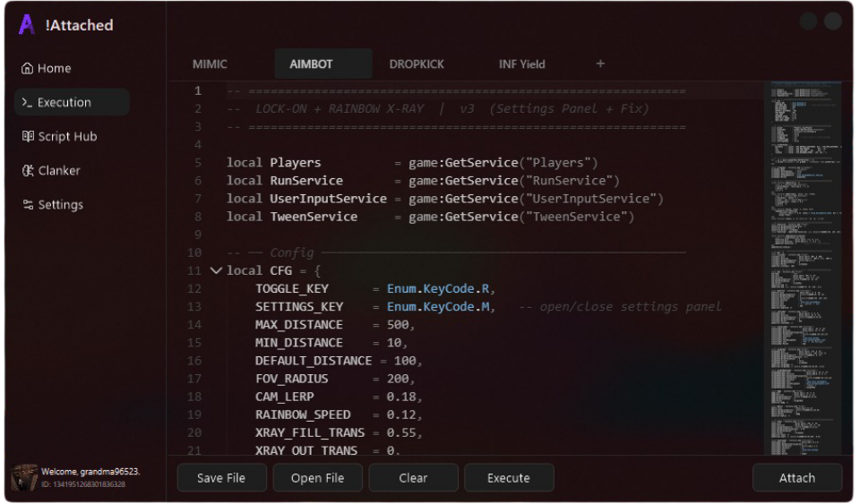The width and height of the screenshot is (859, 504).
Task: Execute the current script
Action: [509, 478]
